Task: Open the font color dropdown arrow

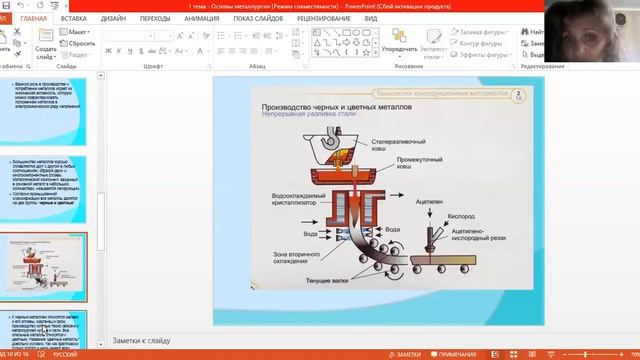Action: tap(208, 51)
